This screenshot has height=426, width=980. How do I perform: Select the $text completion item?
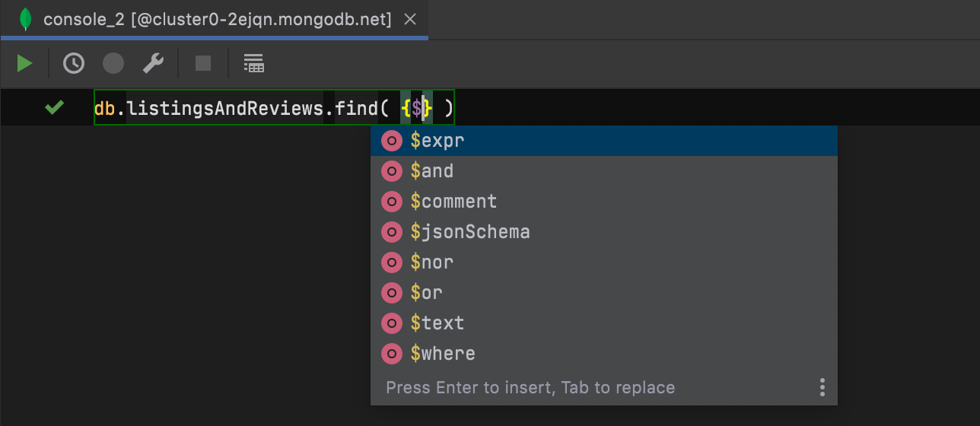[437, 323]
